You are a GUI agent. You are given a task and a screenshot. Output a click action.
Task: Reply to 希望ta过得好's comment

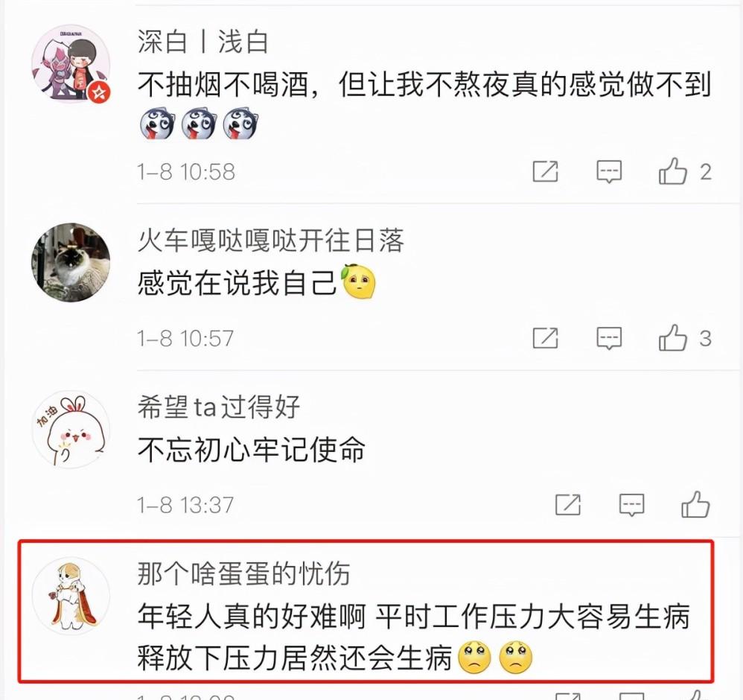[631, 505]
